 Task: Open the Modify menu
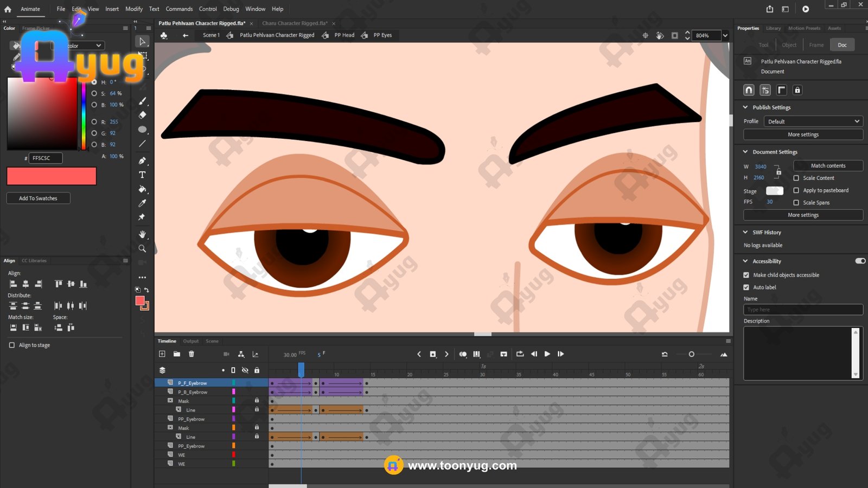[134, 9]
